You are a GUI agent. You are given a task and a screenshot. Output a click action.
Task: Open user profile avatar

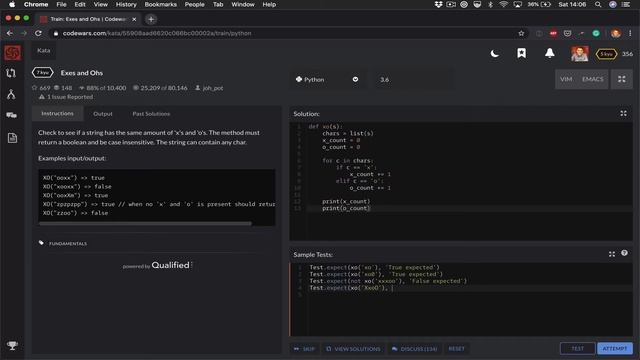tap(580, 53)
